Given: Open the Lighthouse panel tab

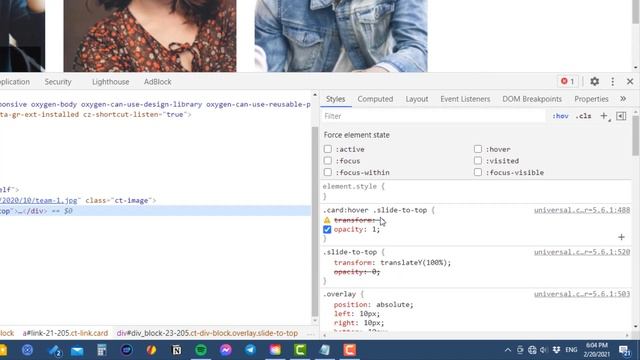Looking at the screenshot, I should tap(111, 82).
